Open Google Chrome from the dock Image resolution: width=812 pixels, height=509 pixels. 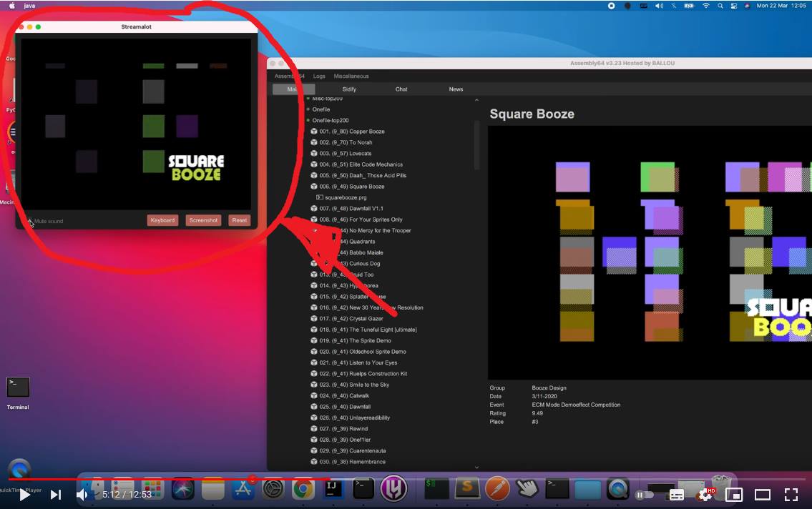(303, 489)
